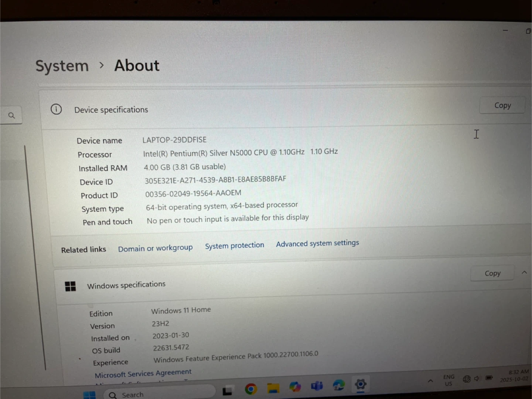Open Microsoft Teams from the taskbar
This screenshot has width=532, height=399.
click(317, 386)
